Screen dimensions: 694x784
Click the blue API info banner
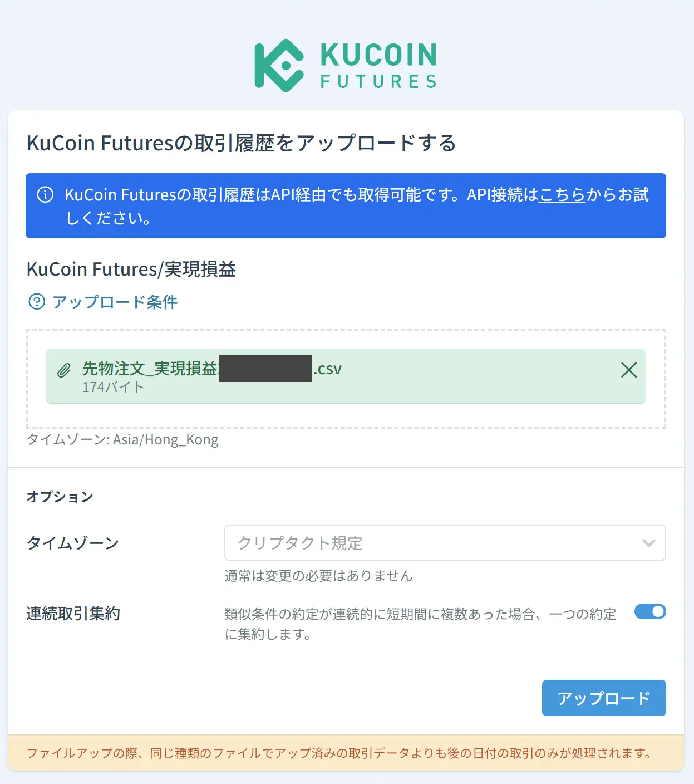tap(346, 205)
